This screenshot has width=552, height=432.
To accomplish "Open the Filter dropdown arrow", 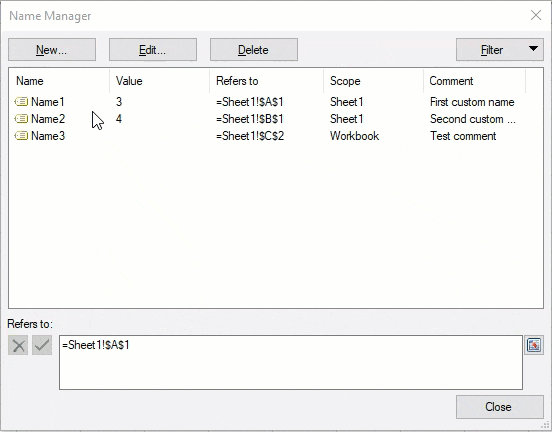I will (x=533, y=49).
